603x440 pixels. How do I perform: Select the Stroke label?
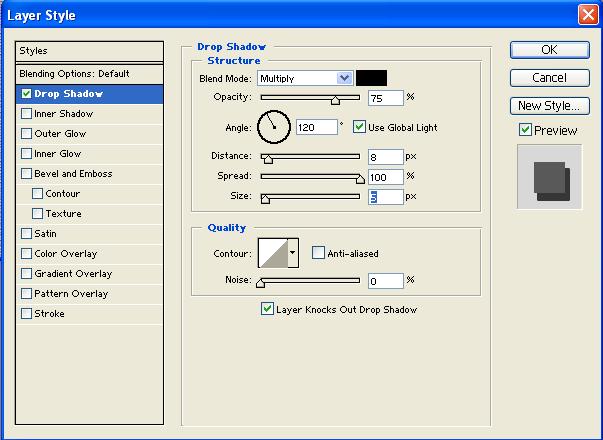point(49,314)
